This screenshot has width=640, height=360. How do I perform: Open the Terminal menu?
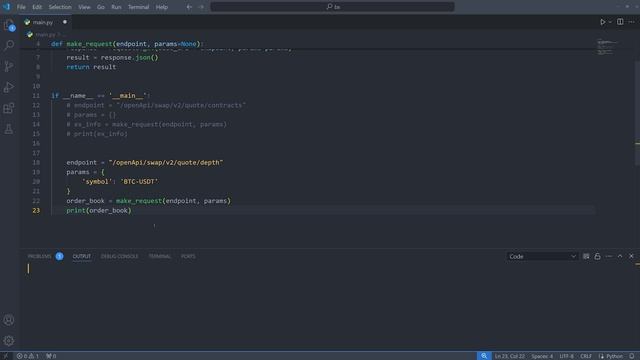[x=138, y=7]
